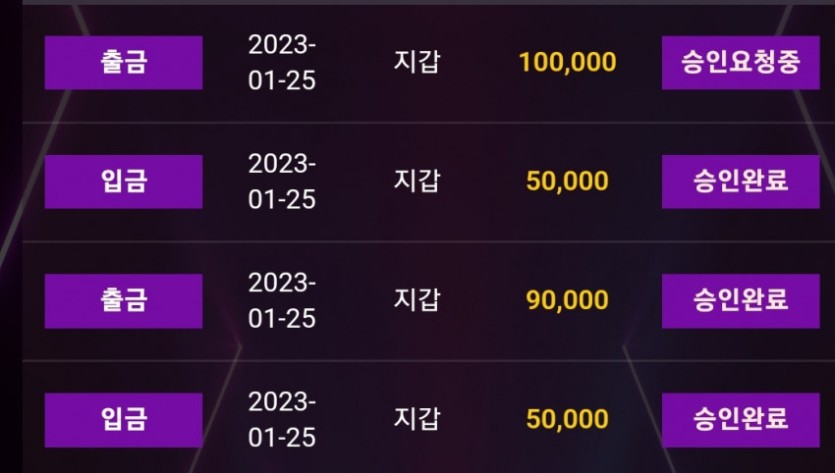Click the date in the last row
835x473 pixels.
[282, 419]
